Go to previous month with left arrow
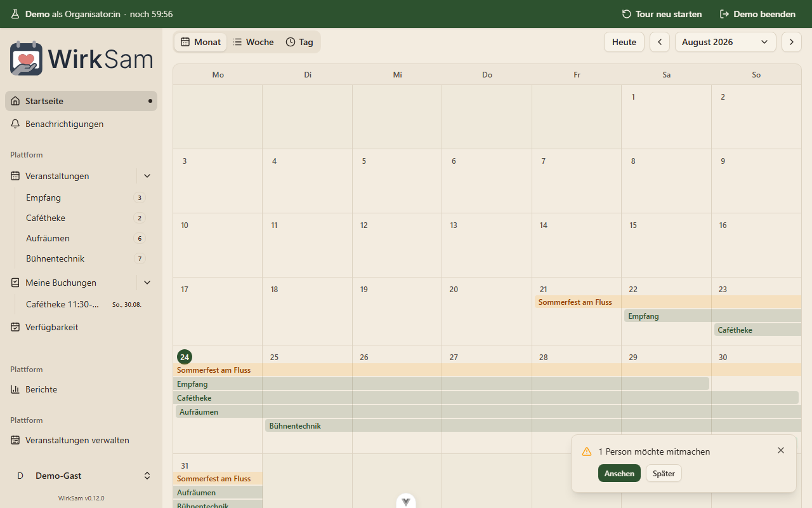Viewport: 812px width, 508px height. pos(660,42)
